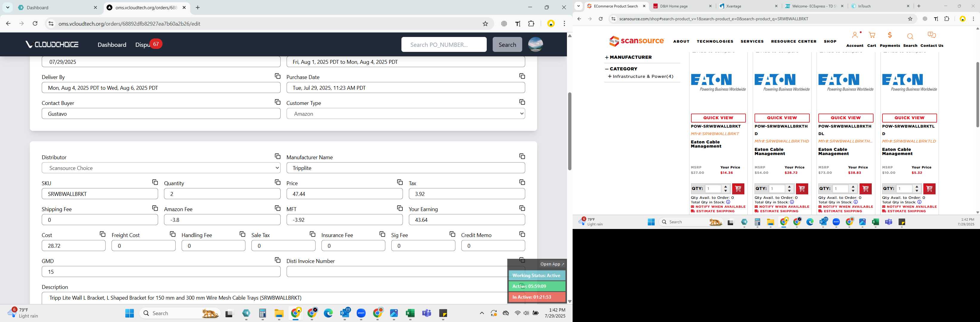This screenshot has width=980, height=322.
Task: Copy the Credit Memo value
Action: point(522,234)
